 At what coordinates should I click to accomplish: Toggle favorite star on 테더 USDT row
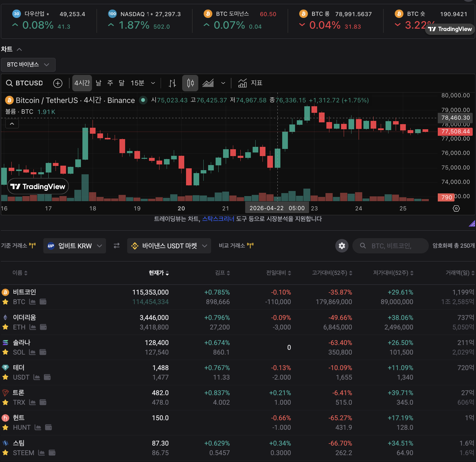(x=5, y=377)
